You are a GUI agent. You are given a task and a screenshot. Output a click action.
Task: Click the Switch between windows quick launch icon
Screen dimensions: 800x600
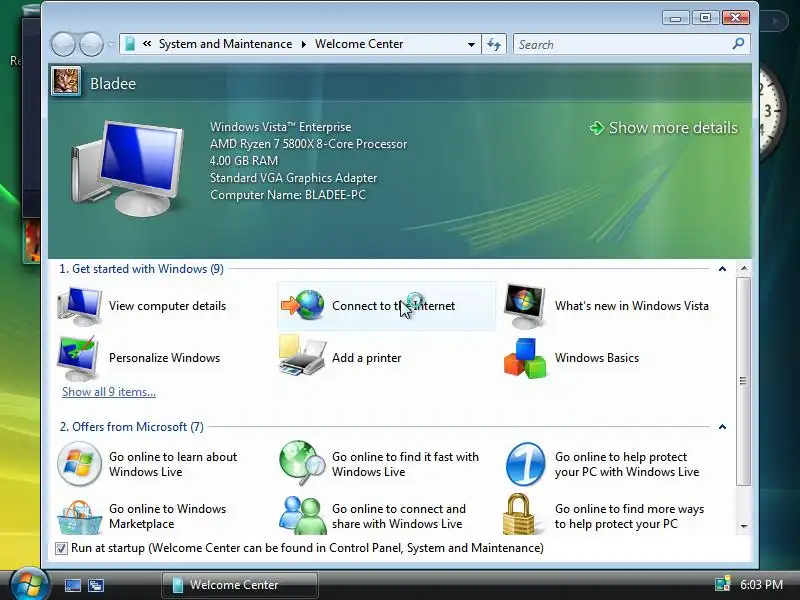95,585
